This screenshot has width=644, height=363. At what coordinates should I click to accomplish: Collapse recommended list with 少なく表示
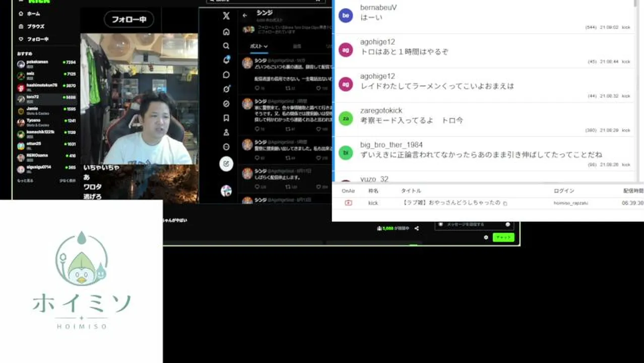[x=67, y=180]
